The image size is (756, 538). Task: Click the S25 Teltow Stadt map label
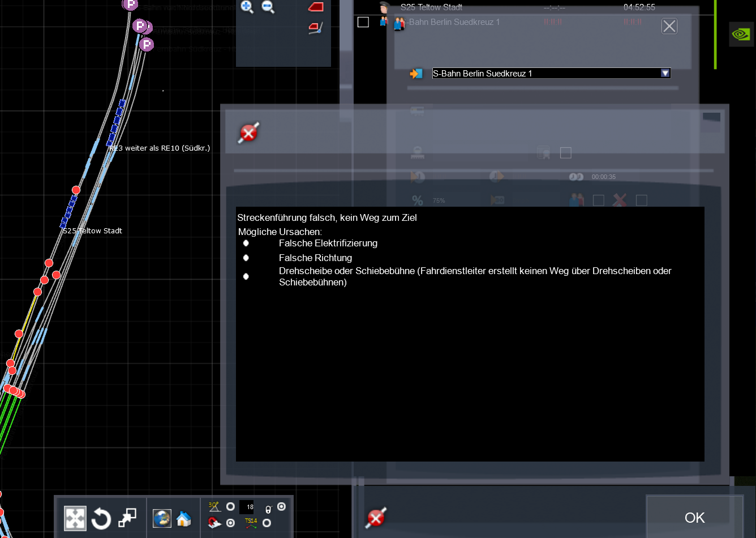[x=93, y=231]
